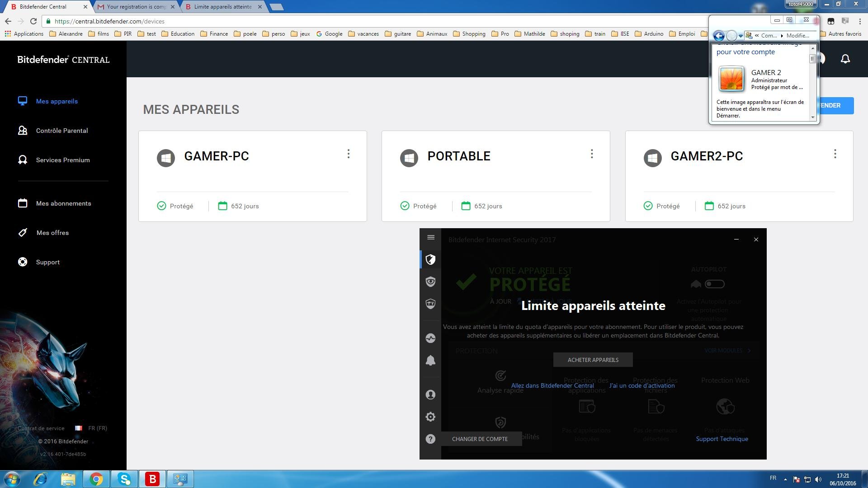Open the Account icon in Bitdefender sidebar
This screenshot has width=868, height=488.
pos(430,394)
